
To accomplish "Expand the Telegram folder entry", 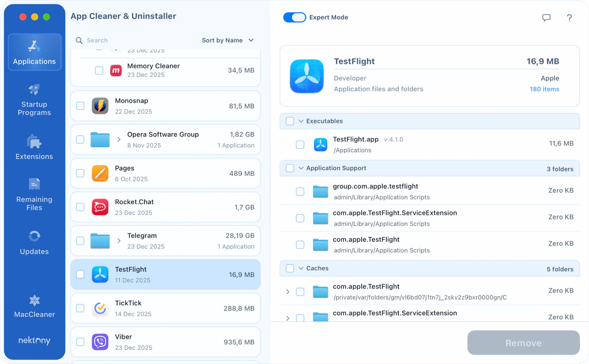I will pyautogui.click(x=119, y=241).
